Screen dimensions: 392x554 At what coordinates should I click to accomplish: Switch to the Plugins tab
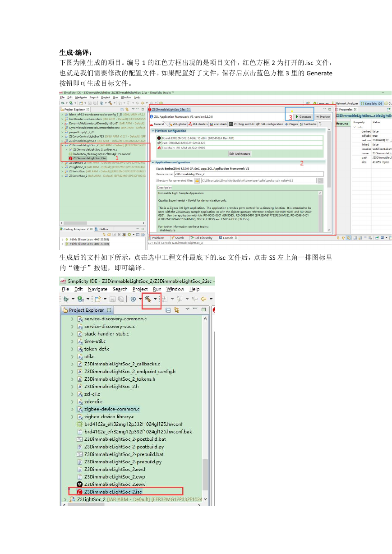(x=291, y=124)
